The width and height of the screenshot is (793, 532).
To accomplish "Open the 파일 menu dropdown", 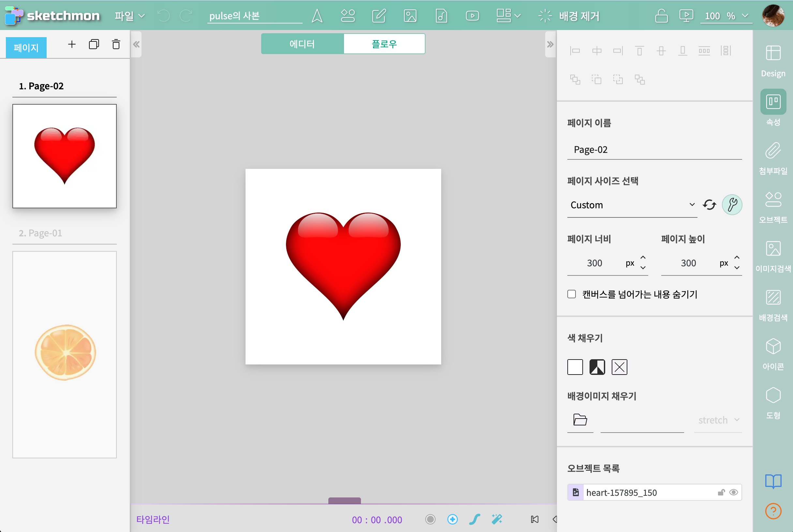I will point(130,16).
